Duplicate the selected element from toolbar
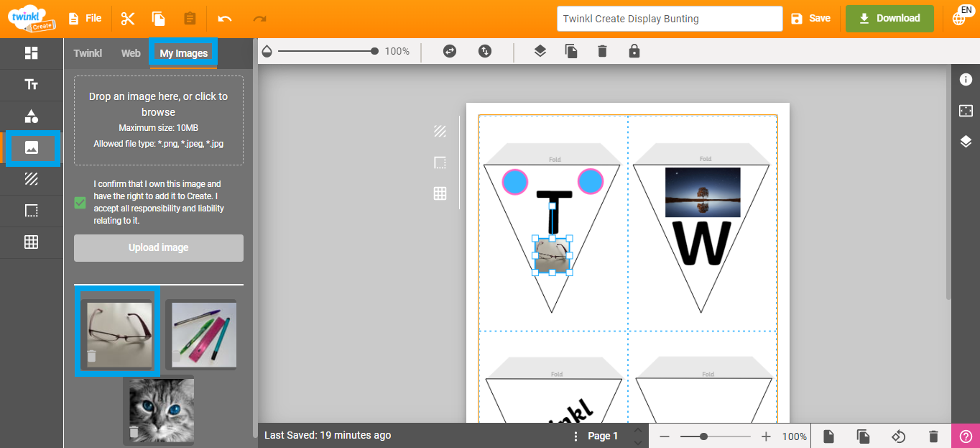Viewport: 980px width, 448px height. pyautogui.click(x=571, y=51)
